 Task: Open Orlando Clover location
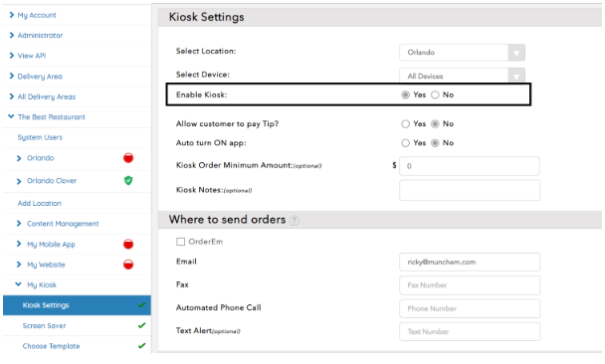coord(52,181)
